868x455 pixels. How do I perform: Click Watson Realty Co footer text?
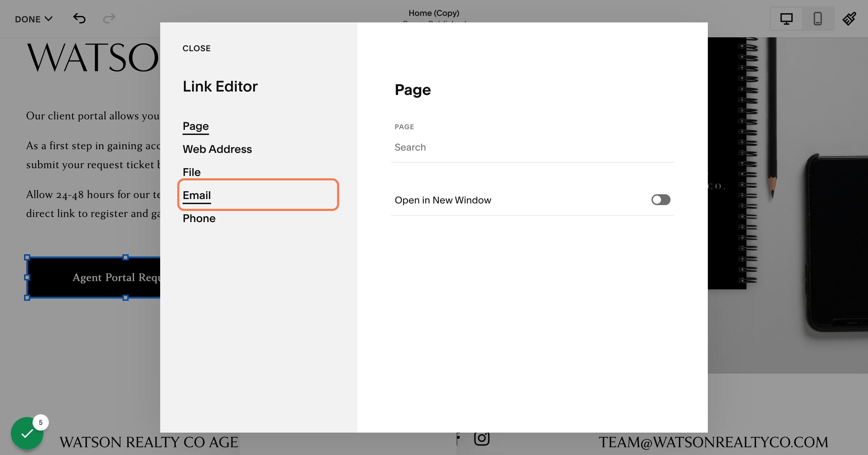click(x=149, y=442)
